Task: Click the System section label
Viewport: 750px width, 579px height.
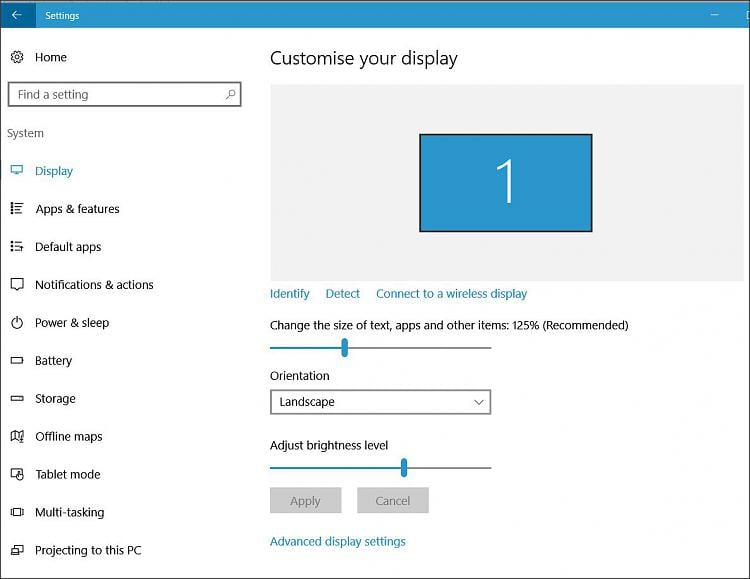Action: (x=25, y=133)
